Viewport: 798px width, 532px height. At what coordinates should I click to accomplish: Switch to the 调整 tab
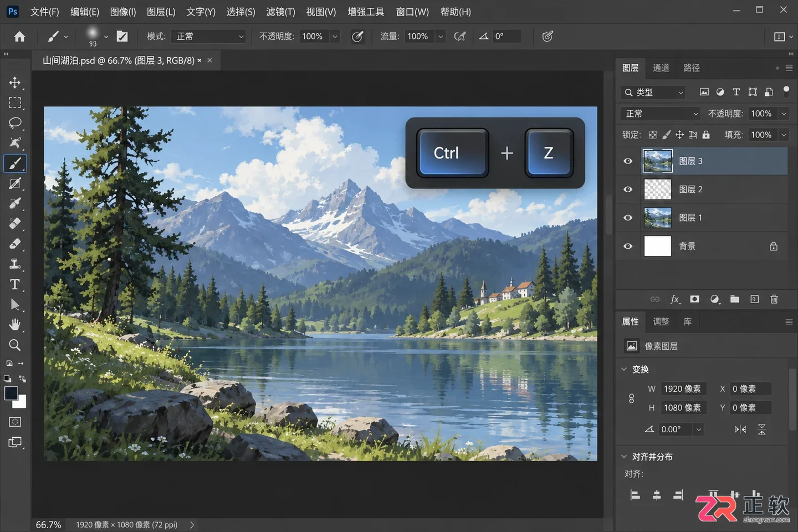(x=661, y=322)
